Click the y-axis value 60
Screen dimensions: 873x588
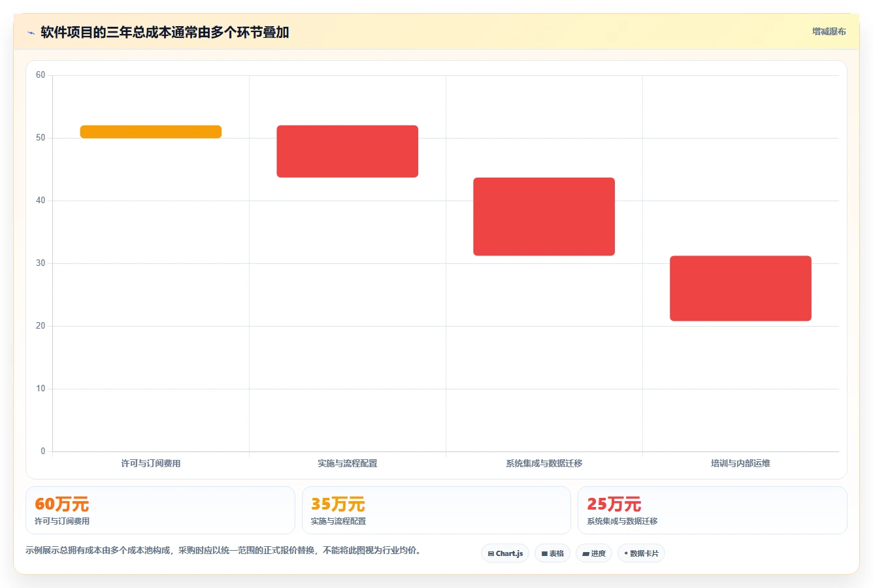[x=41, y=75]
